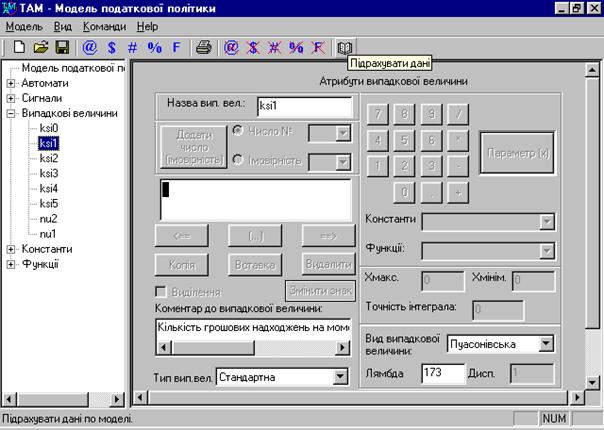
Task: Click the 'Параметр (x)' button
Action: (x=516, y=153)
